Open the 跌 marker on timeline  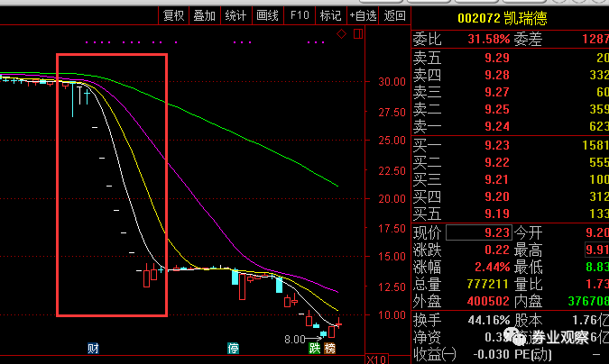pyautogui.click(x=314, y=349)
